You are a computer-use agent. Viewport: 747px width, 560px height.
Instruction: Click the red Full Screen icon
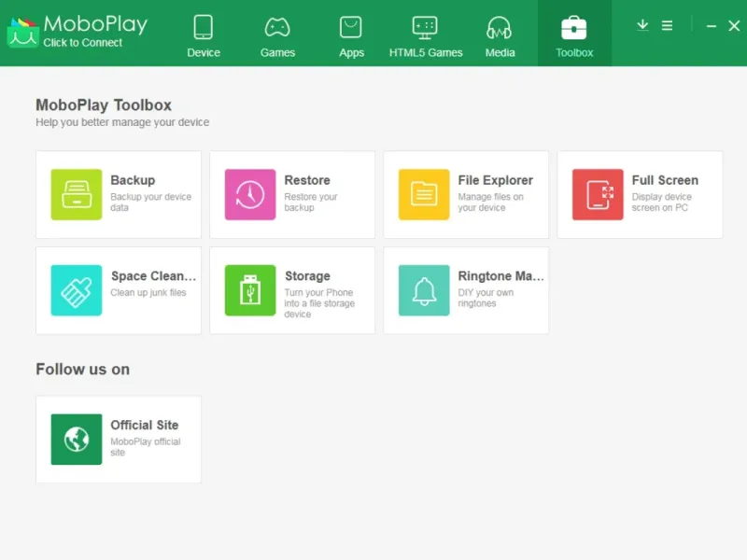click(x=598, y=194)
